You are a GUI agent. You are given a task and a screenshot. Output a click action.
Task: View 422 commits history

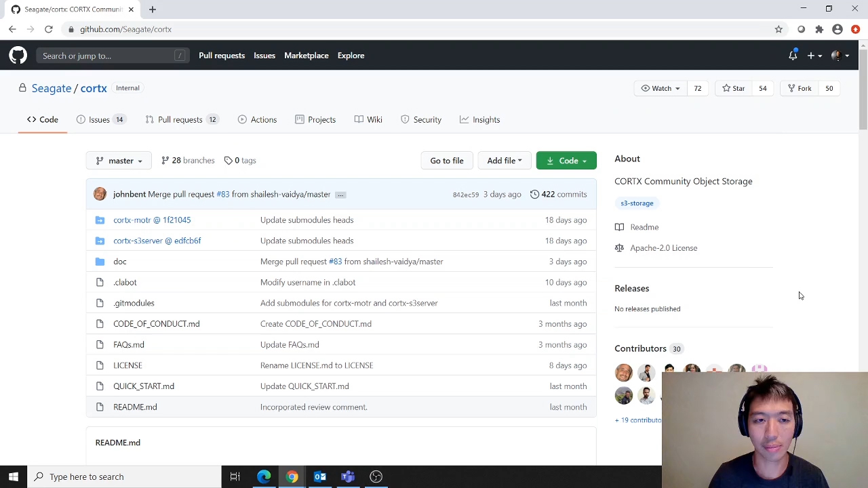click(x=558, y=195)
